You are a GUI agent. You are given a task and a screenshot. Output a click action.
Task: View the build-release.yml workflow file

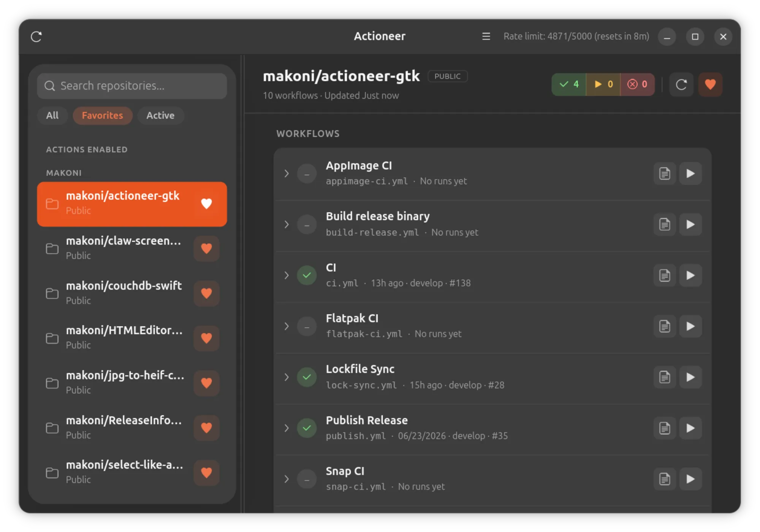665,225
